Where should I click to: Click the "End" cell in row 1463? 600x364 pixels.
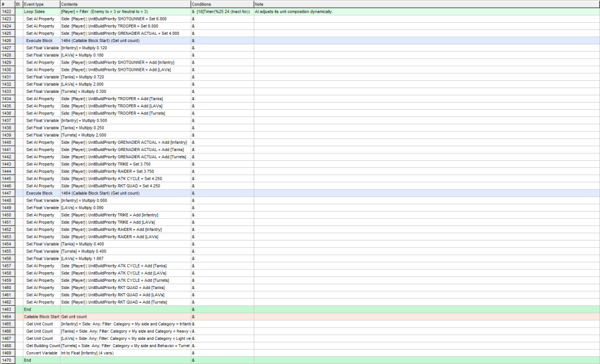pyautogui.click(x=41, y=309)
